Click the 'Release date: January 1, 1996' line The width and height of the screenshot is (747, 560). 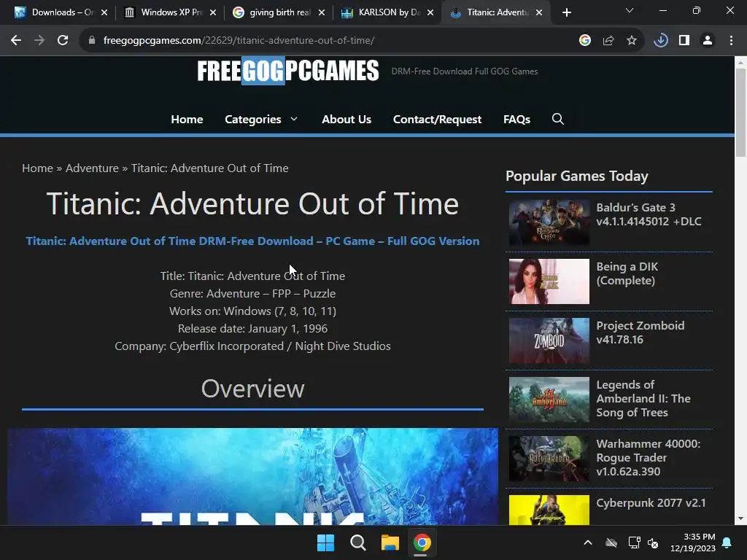(252, 329)
